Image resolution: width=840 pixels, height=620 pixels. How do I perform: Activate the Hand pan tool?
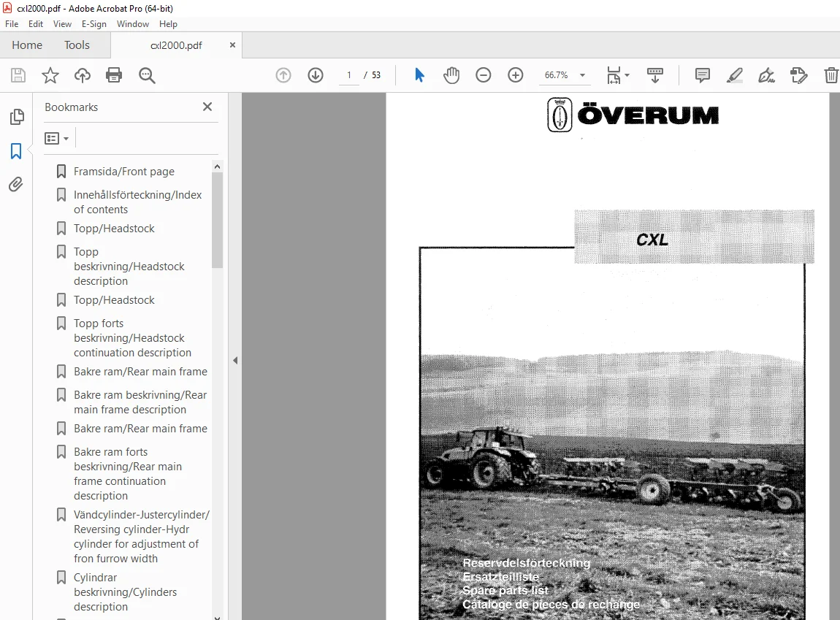tap(451, 75)
